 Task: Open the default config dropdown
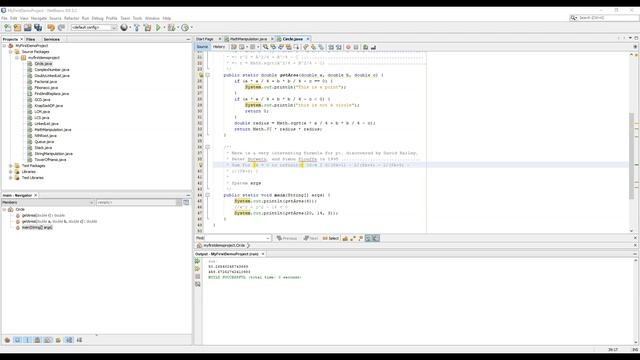pos(114,28)
